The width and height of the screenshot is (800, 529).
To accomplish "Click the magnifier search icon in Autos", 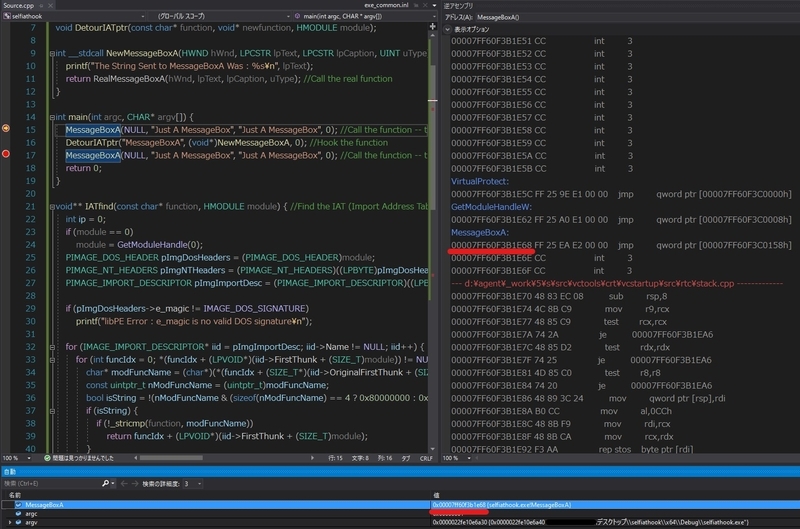I will click(x=105, y=483).
